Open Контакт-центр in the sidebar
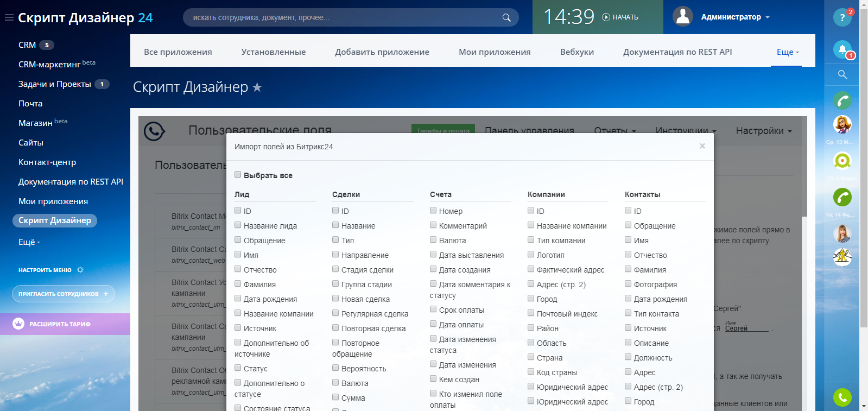The height and width of the screenshot is (411, 868). coord(47,162)
